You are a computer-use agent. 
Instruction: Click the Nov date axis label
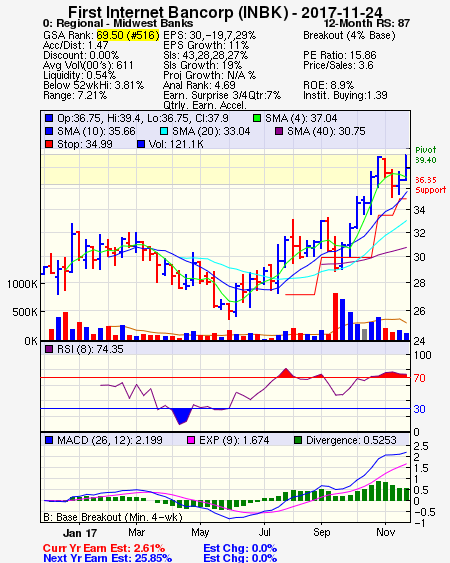(386, 532)
